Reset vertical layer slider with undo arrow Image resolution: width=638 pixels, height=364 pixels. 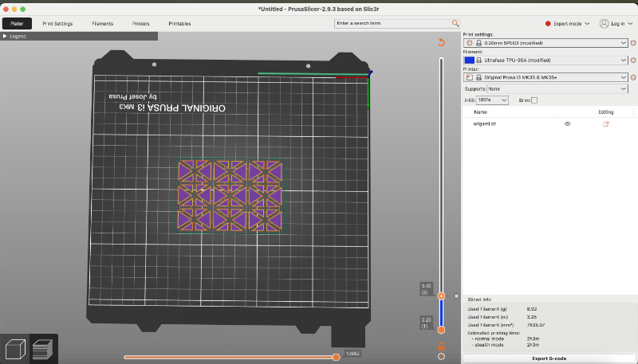point(441,43)
